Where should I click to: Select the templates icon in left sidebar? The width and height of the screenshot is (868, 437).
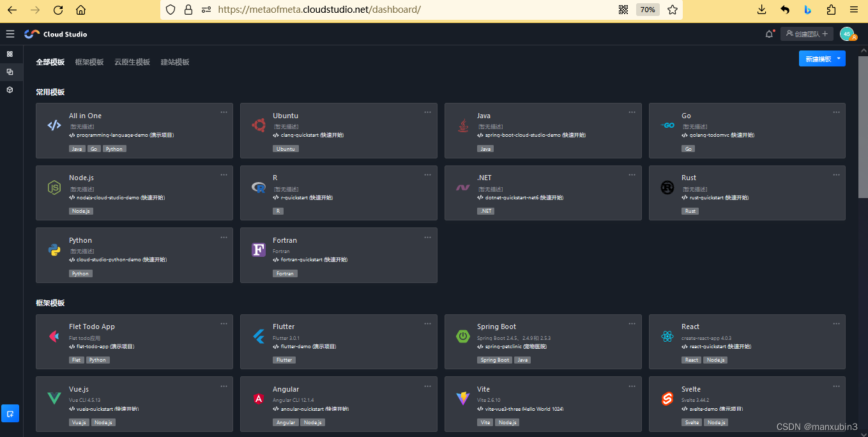[x=10, y=72]
